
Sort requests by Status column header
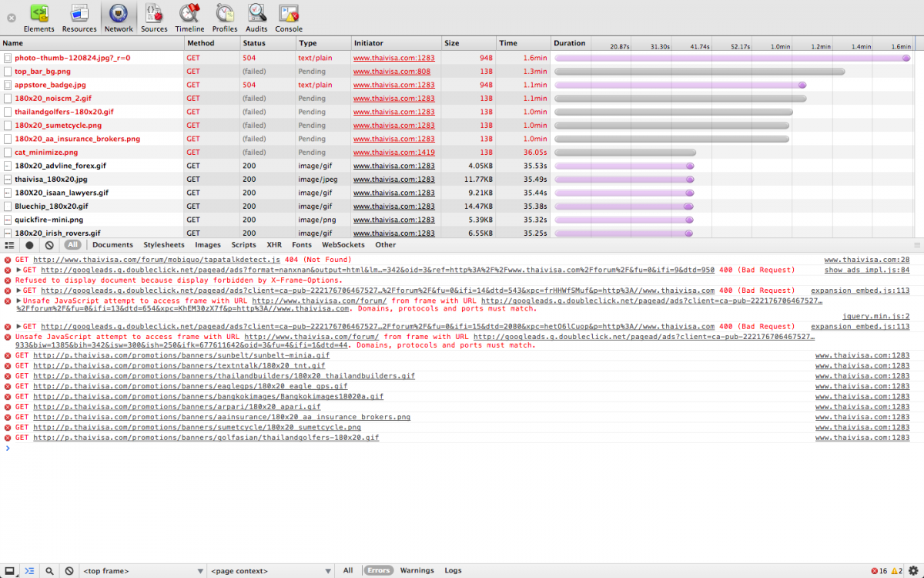[x=254, y=43]
